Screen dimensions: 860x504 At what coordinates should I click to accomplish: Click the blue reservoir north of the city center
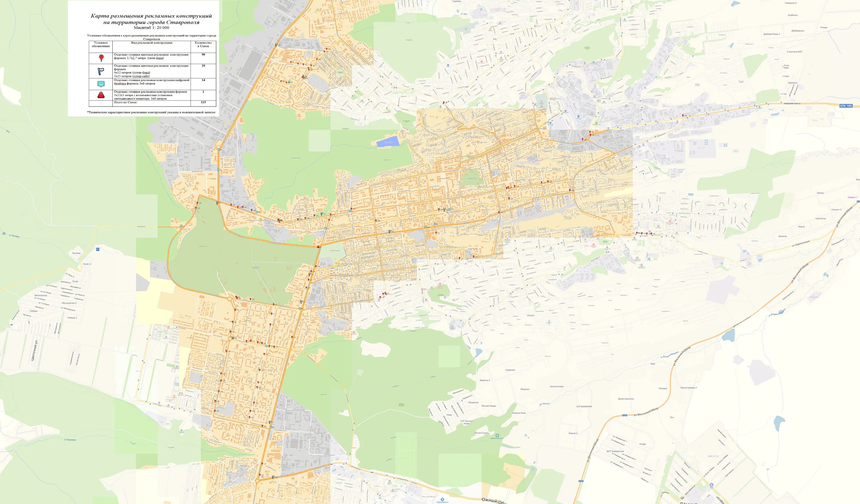[388, 141]
